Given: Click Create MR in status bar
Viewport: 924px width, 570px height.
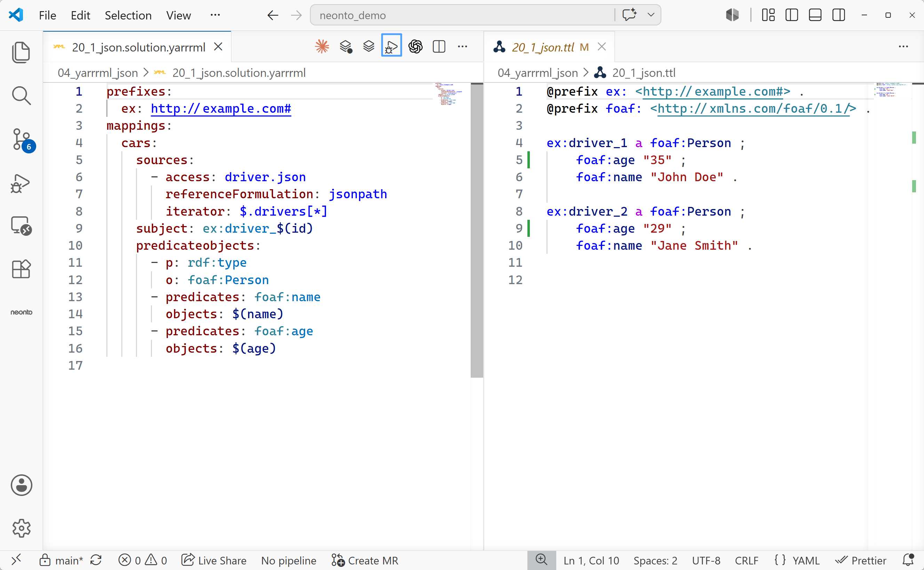Looking at the screenshot, I should (x=365, y=561).
